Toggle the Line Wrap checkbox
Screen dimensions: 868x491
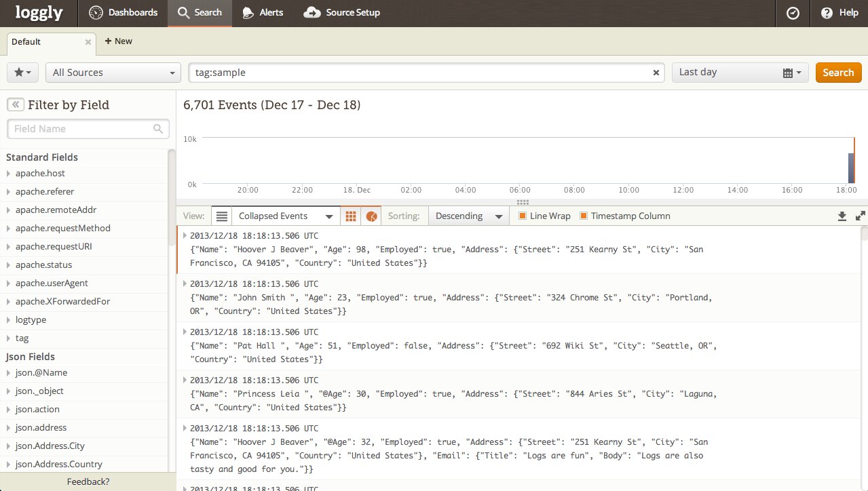[523, 216]
